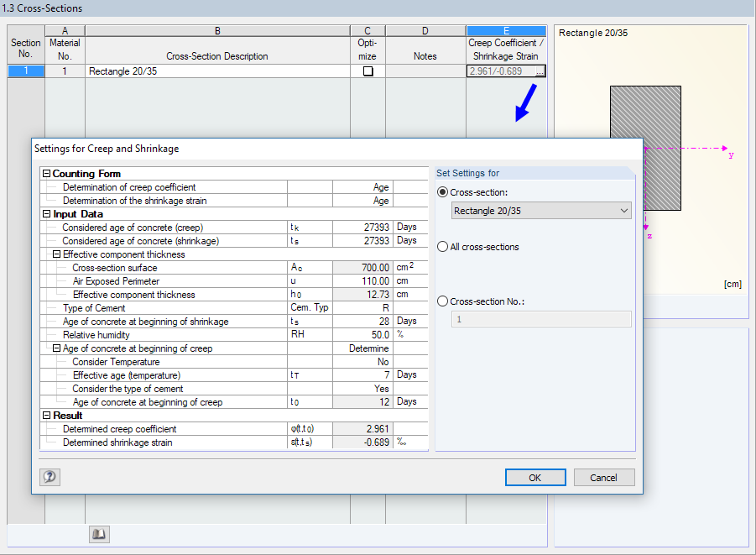Edit the cross-section number input showing '1'

541,318
